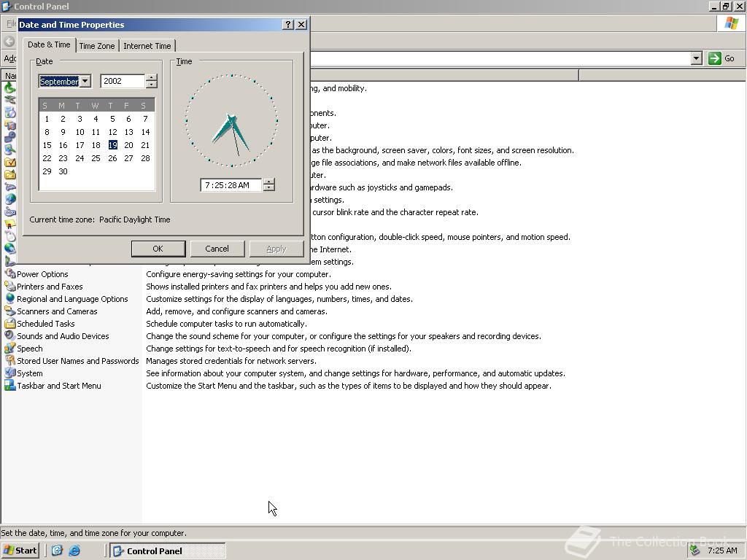Switch to the Internet Time tab
The image size is (747, 560).
click(147, 46)
